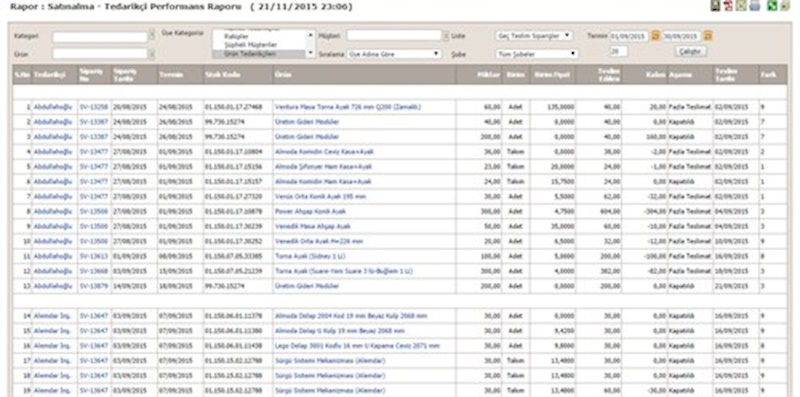Click stock code 01.150.07.05.21239
800x397 pixels.
click(234, 271)
